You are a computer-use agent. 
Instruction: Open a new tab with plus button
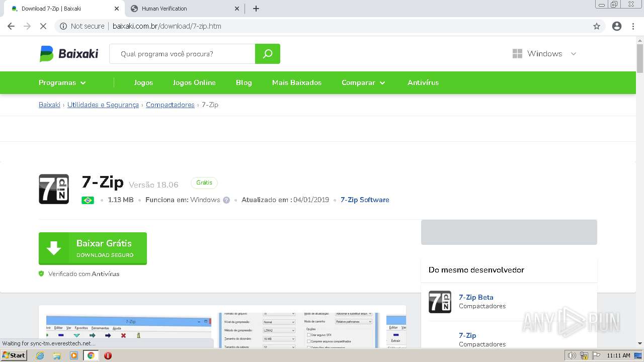256,9
